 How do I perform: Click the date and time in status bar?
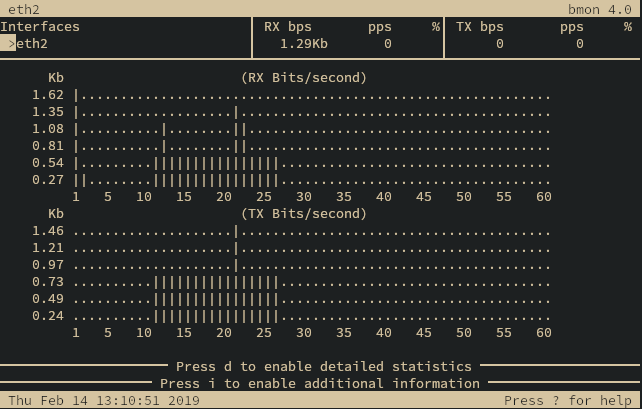(x=103, y=401)
